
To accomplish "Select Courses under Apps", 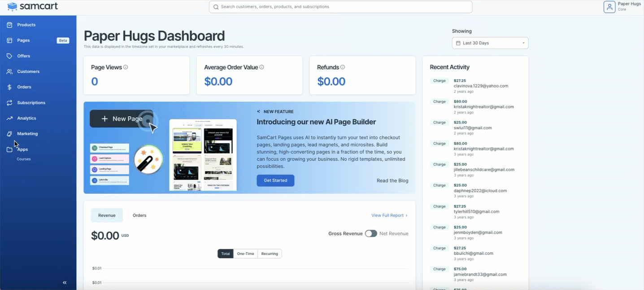I will pos(24,159).
